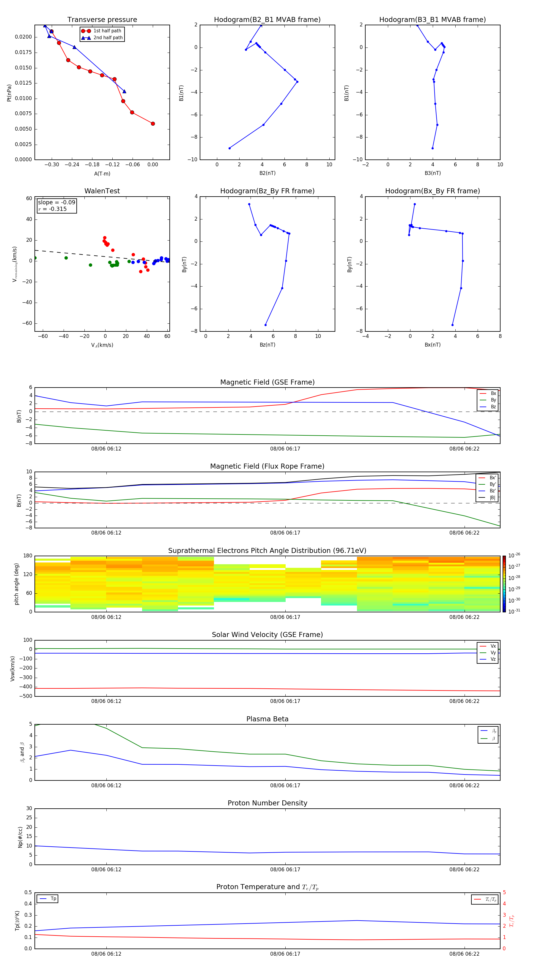535x980 pixels.
Task: Select the Bx' entry in flux rope legend
Action: point(487,478)
